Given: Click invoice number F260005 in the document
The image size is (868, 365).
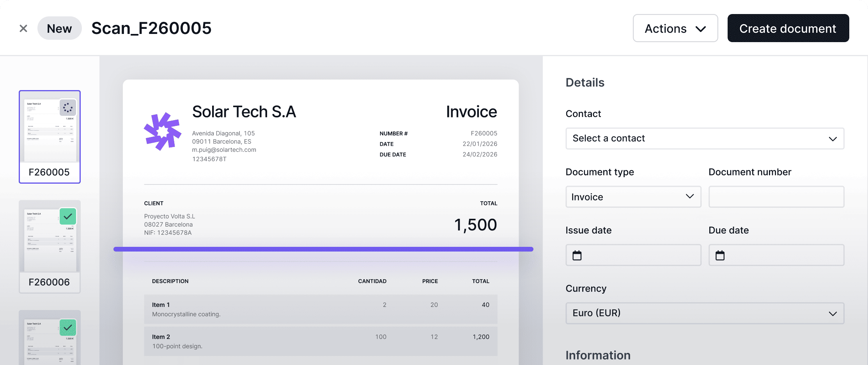Looking at the screenshot, I should pyautogui.click(x=484, y=133).
